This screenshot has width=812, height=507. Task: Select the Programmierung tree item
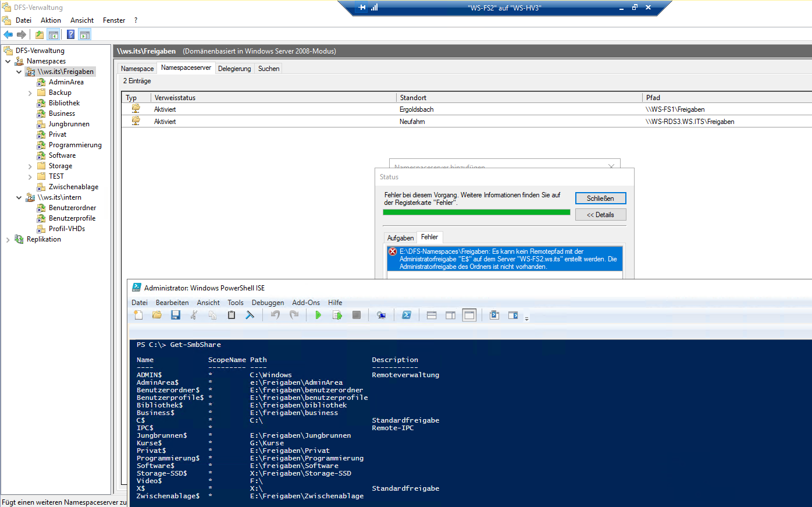click(75, 145)
